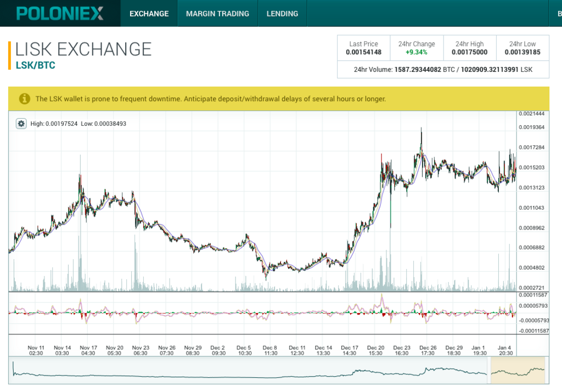The image size is (562, 392).
Task: Open the chart settings gear
Action: pos(21,124)
